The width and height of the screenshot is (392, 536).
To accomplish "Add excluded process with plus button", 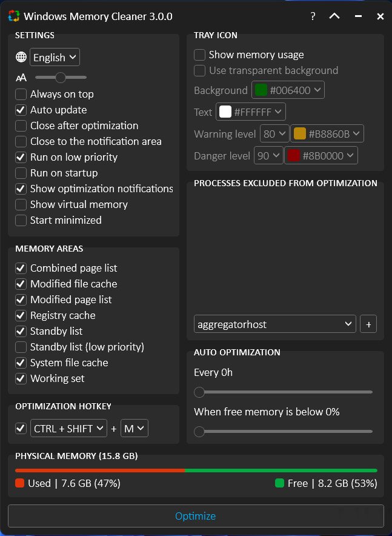I will pos(368,324).
